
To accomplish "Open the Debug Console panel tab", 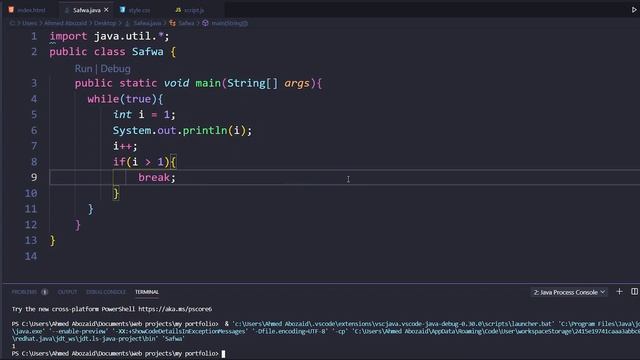I will (106, 292).
